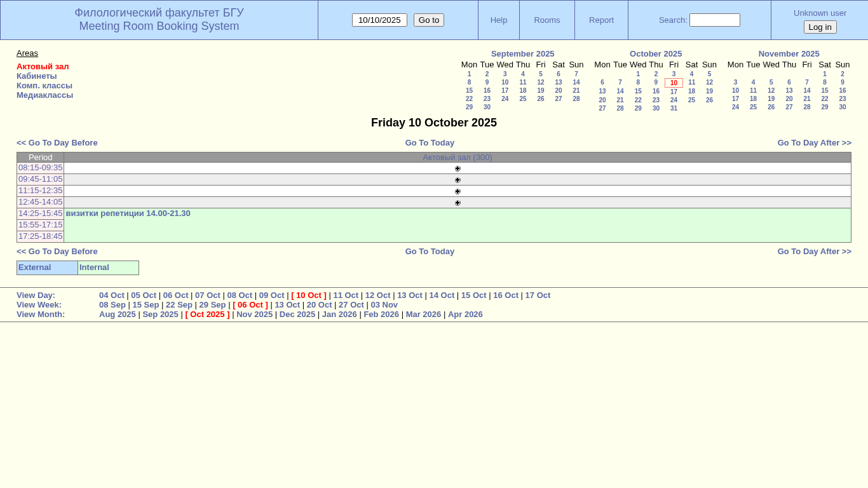Open November 2025 calendar heading
The image size is (868, 488).
coord(789,53)
